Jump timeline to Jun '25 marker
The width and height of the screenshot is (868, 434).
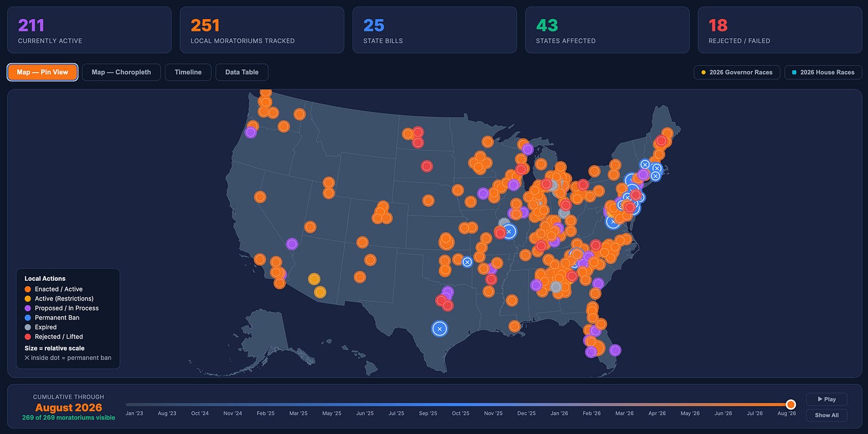[x=364, y=413]
